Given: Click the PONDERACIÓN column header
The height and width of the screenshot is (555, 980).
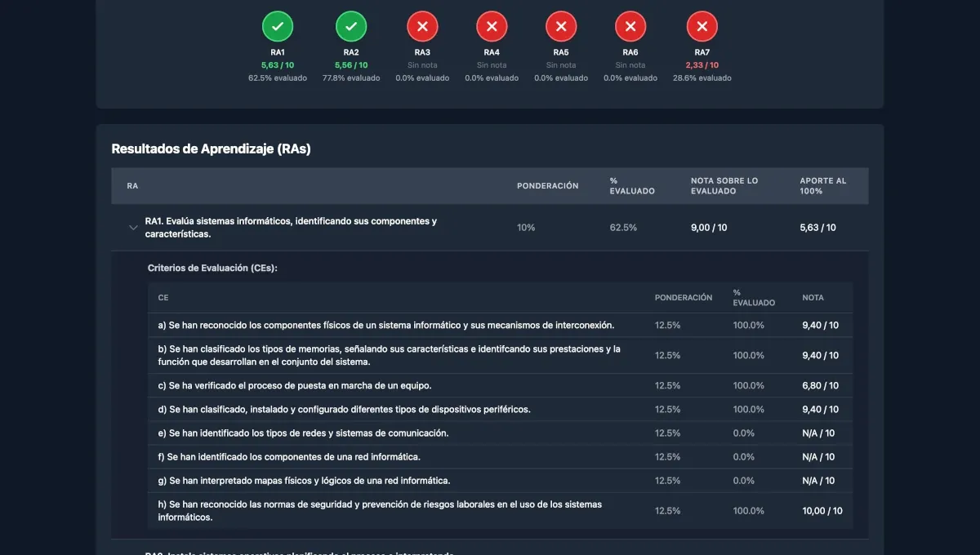Looking at the screenshot, I should tap(547, 185).
